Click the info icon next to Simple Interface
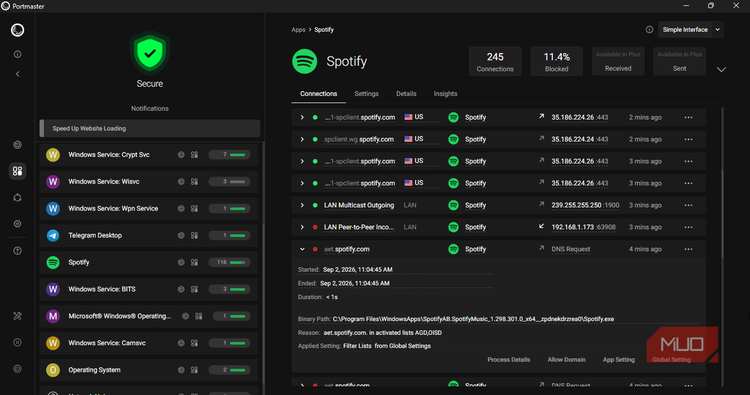This screenshot has width=750, height=395. 649,30
